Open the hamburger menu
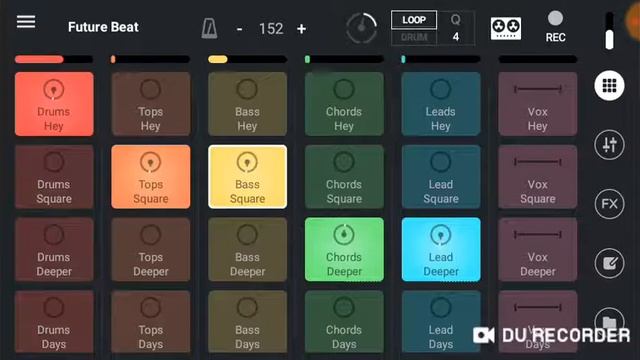The image size is (640, 360). (x=26, y=22)
